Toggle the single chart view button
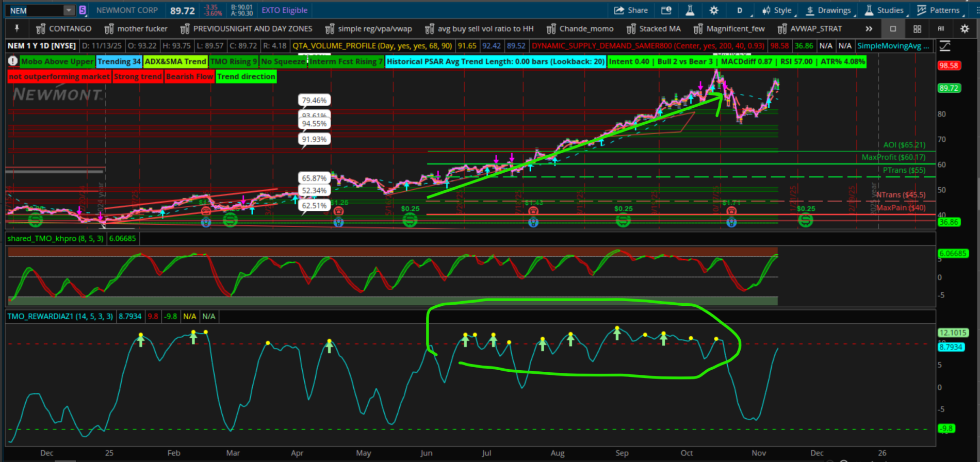 pos(893,29)
